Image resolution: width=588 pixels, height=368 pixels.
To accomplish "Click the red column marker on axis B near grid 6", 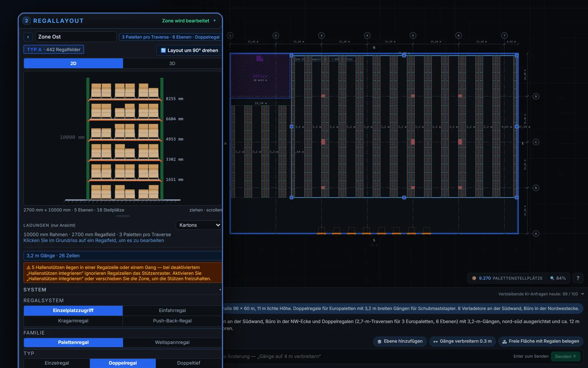I will tap(460, 188).
